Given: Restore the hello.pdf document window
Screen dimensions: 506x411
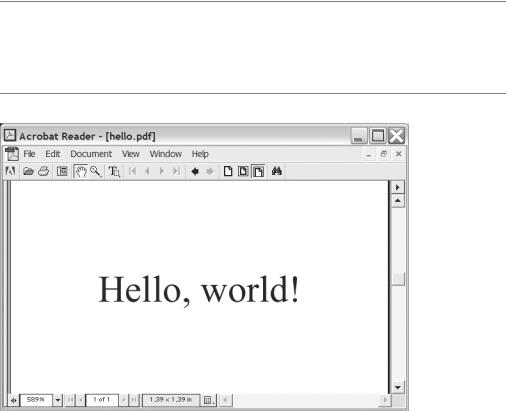Looking at the screenshot, I should pos(383,154).
